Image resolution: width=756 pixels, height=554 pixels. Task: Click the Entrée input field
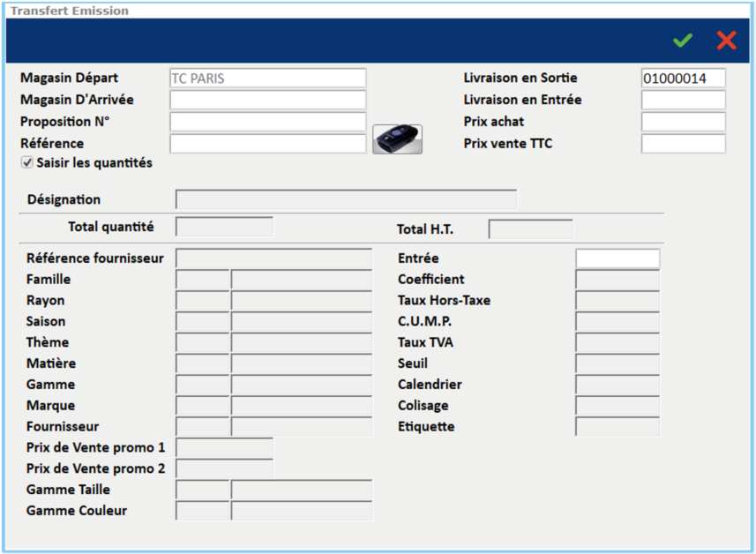coord(617,258)
